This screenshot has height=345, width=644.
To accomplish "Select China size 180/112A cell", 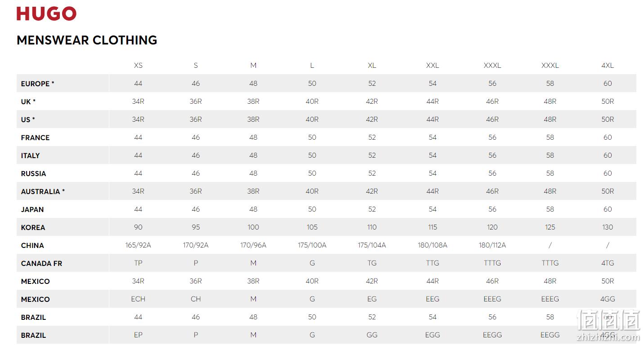I will 492,245.
